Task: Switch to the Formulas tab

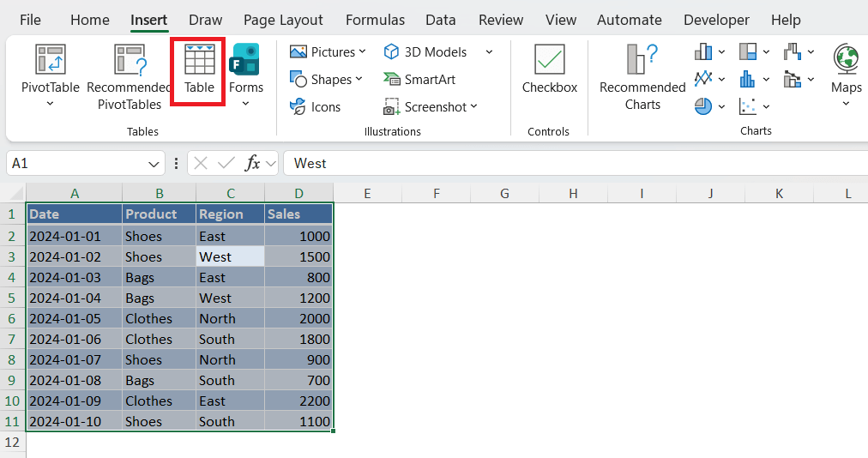Action: (x=377, y=20)
